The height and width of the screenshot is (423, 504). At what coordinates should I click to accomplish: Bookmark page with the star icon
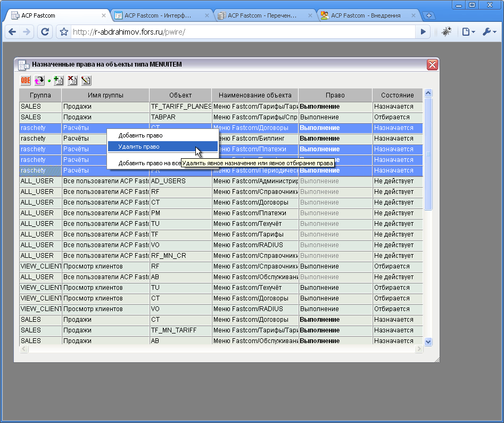tap(64, 31)
